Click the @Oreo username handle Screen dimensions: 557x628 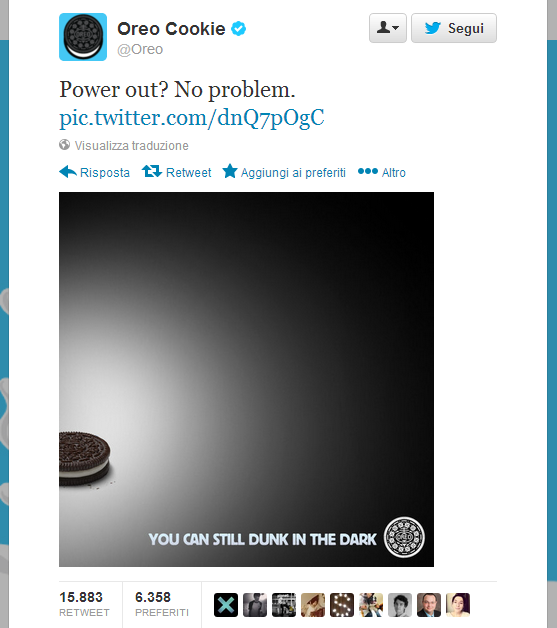(x=140, y=49)
